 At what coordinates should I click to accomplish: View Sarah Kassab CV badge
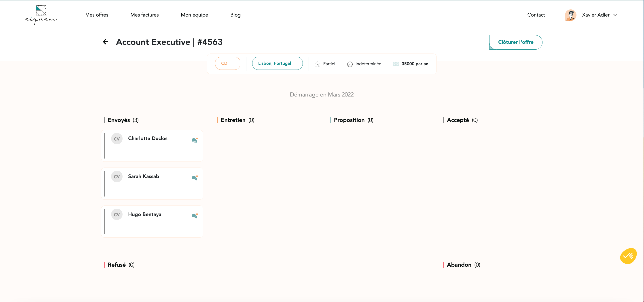[x=117, y=177]
